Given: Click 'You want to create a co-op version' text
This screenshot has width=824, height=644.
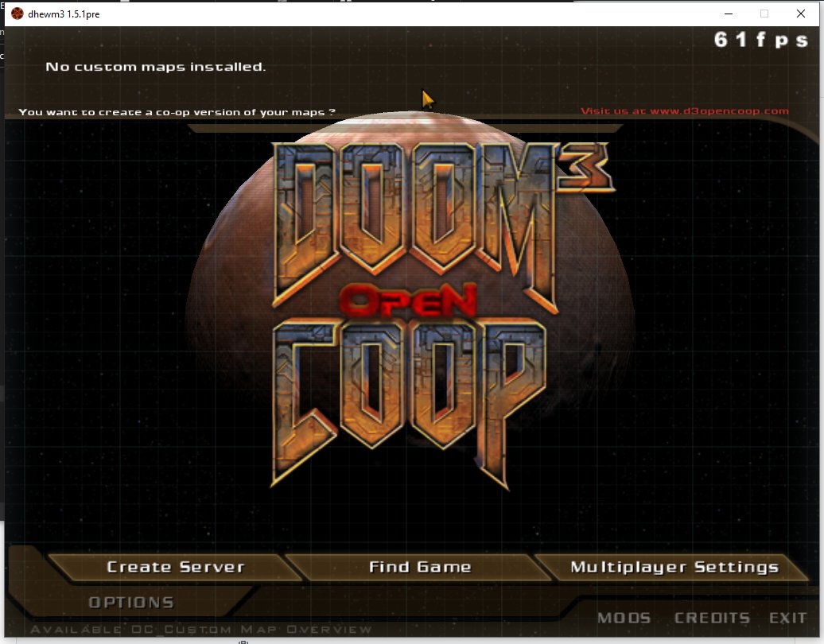Looking at the screenshot, I should pos(177,112).
